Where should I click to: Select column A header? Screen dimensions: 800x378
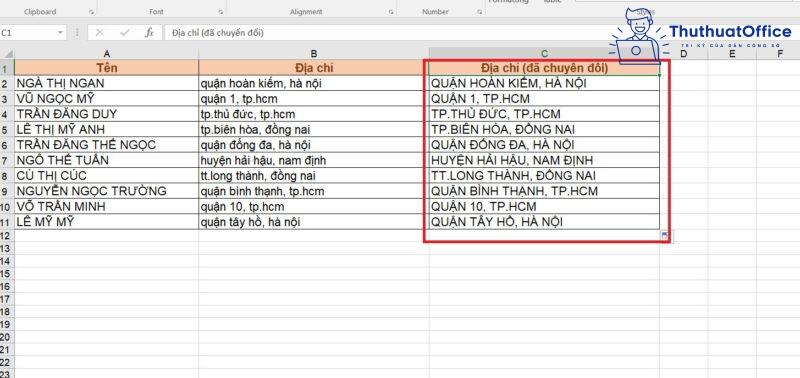pyautogui.click(x=107, y=54)
